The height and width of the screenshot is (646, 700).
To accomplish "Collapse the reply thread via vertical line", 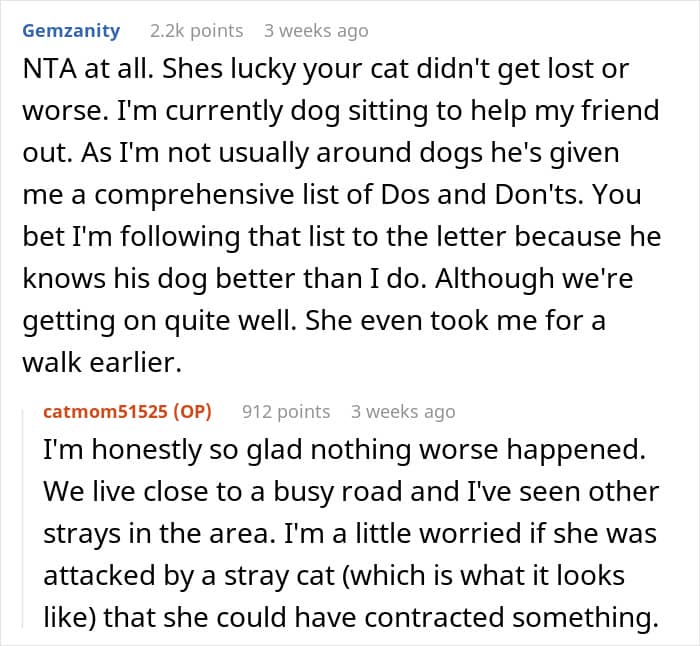I will pyautogui.click(x=23, y=518).
